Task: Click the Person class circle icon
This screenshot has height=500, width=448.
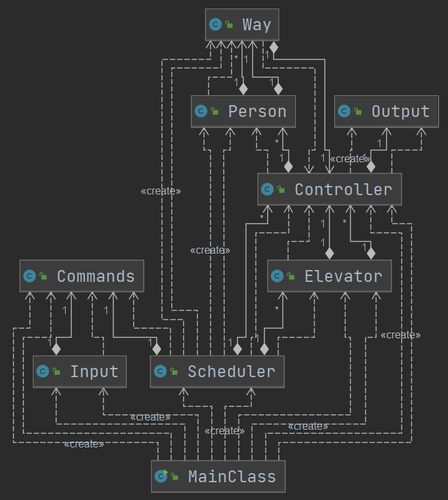Action: click(201, 111)
